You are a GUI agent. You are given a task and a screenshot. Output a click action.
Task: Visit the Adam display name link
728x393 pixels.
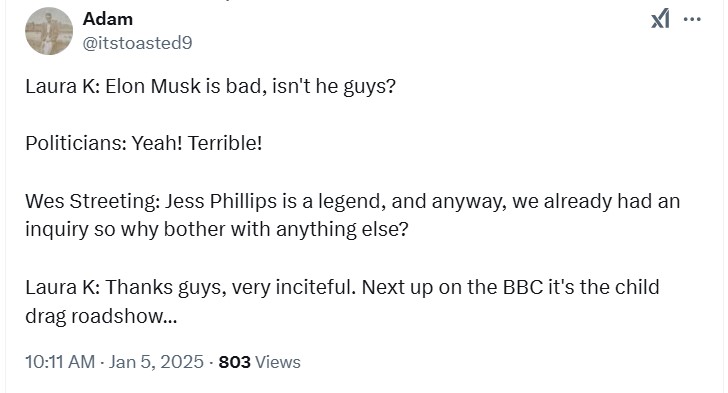(x=108, y=19)
